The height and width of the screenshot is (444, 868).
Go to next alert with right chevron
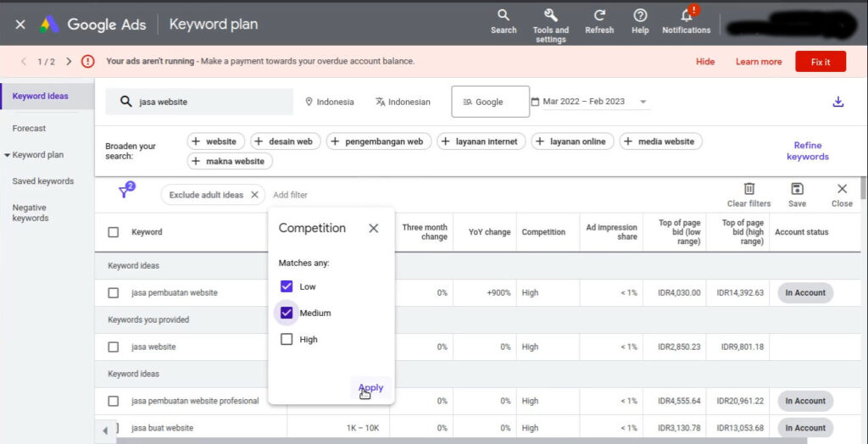69,62
